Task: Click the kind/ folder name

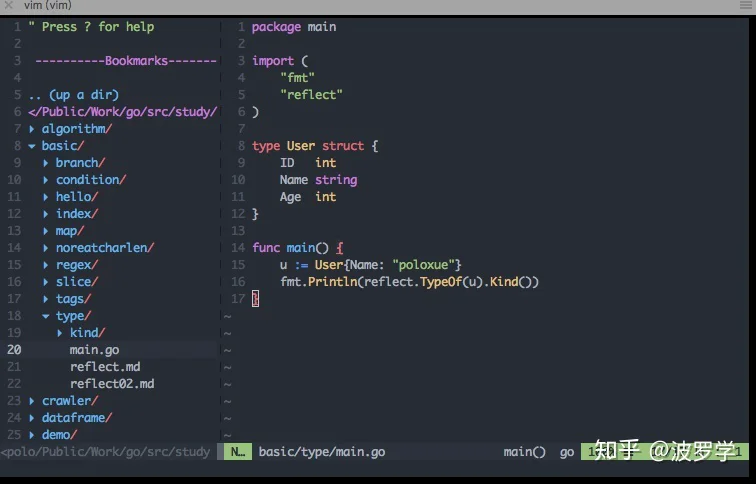Action: coord(87,333)
